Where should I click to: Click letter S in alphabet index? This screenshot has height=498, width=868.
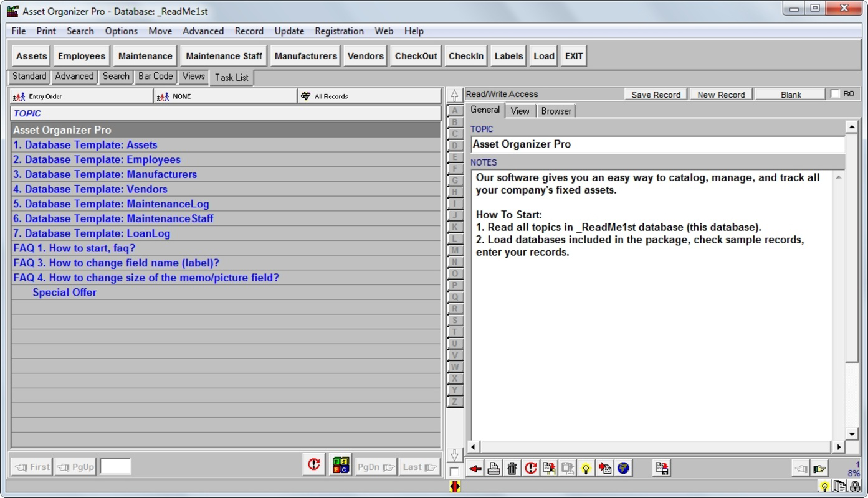(455, 320)
